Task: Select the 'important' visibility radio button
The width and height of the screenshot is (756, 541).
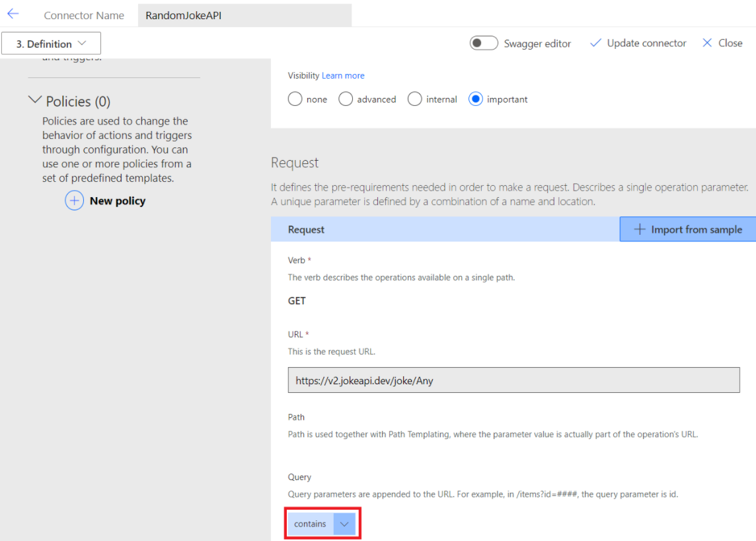Action: [x=476, y=99]
